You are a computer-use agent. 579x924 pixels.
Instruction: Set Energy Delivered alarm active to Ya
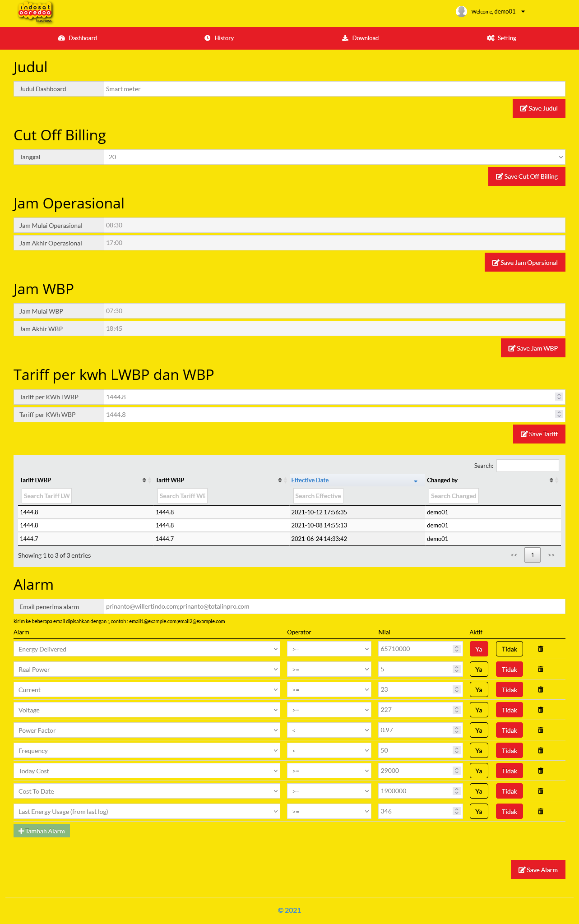click(479, 649)
